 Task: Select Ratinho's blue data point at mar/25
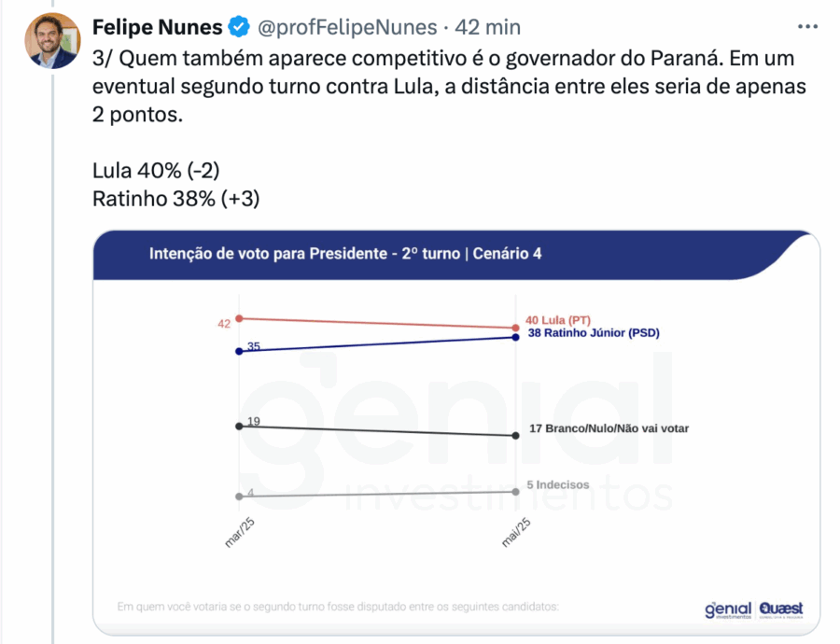(x=240, y=351)
